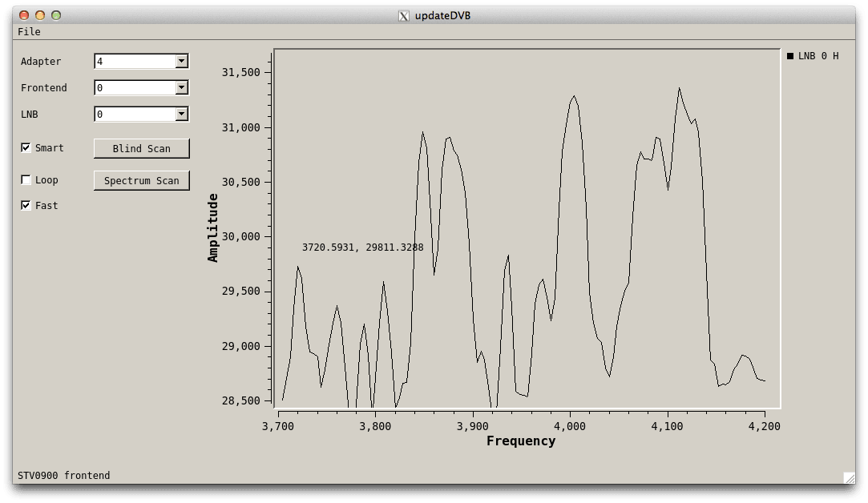Screen dimensions: 868x503
Task: Click the Frequency axis label
Action: tap(521, 441)
